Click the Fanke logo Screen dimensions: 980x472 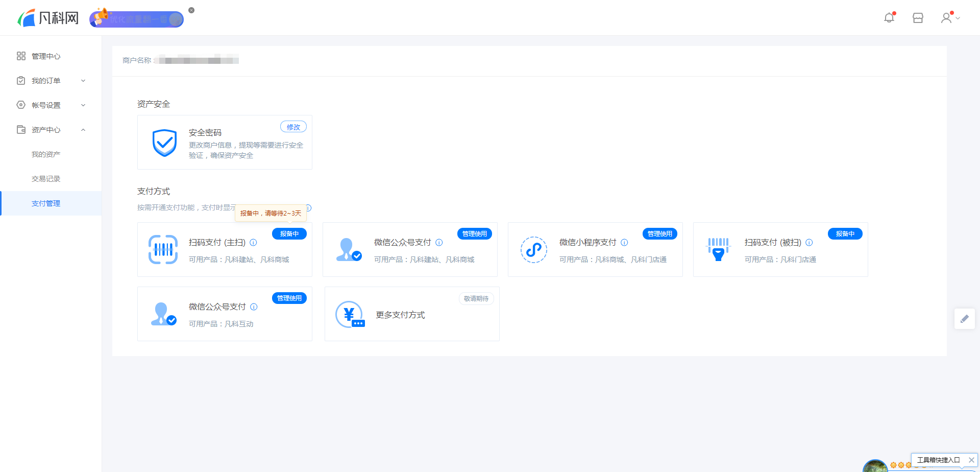coord(48,18)
